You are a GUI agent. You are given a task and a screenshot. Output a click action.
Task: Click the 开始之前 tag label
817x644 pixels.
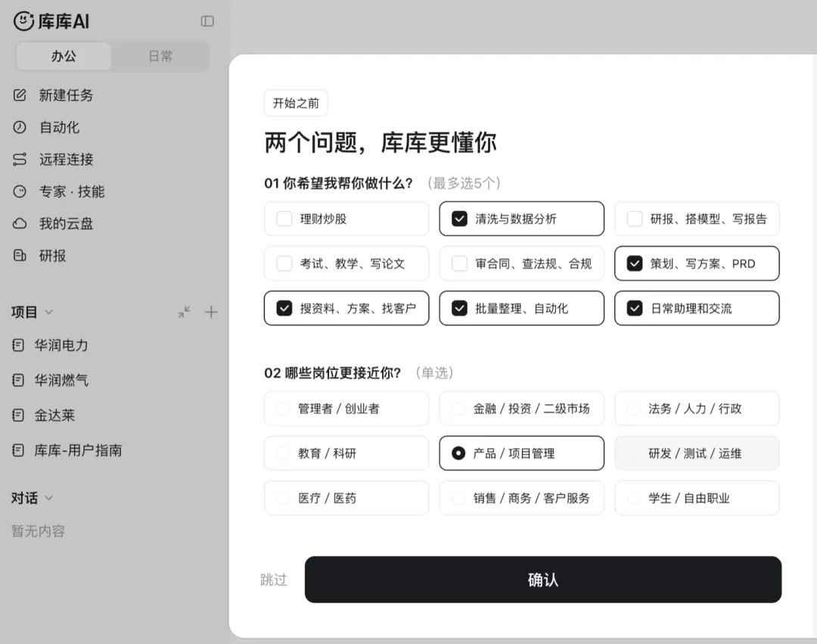(296, 103)
